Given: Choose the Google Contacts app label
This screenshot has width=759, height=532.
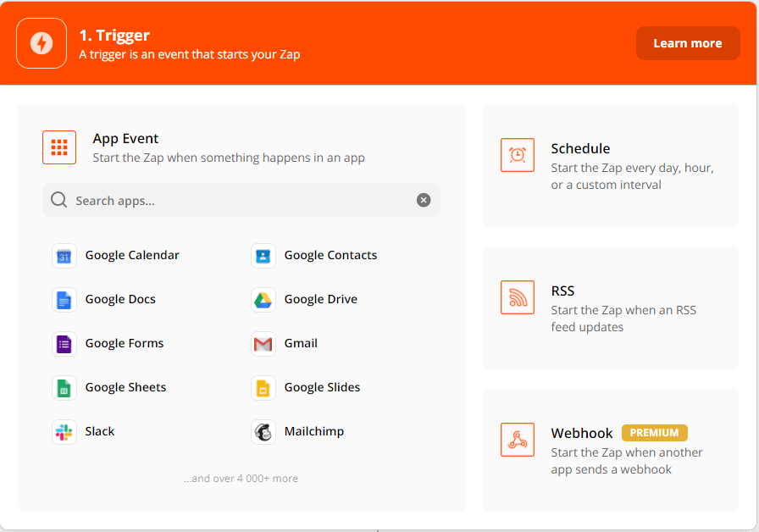Looking at the screenshot, I should pos(330,255).
